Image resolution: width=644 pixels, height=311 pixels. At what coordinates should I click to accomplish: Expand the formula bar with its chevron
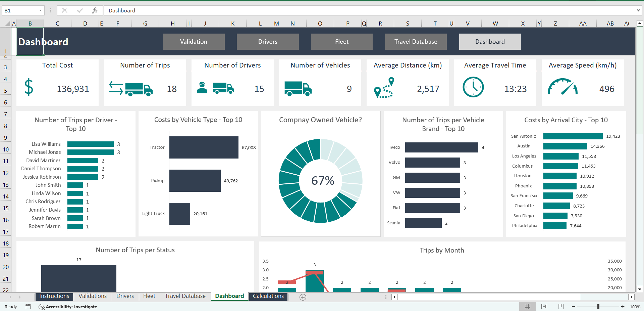639,10
